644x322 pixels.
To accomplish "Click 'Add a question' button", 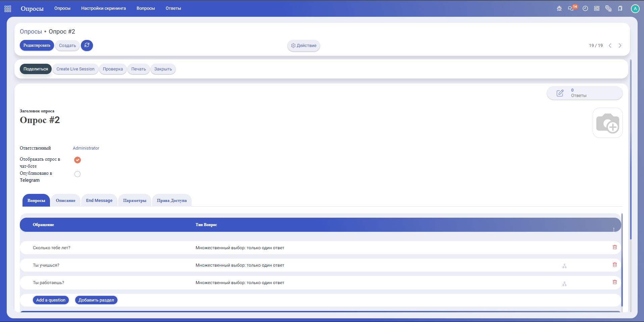I will point(51,300).
